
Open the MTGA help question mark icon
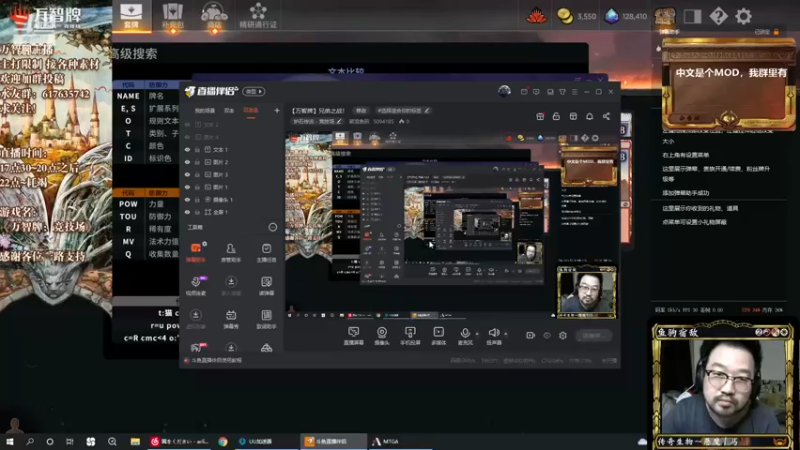pyautogui.click(x=718, y=16)
